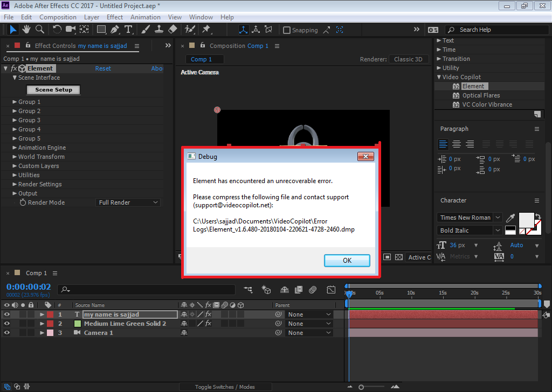Open the Window menu
Viewport: 552px width, 392px height.
pyautogui.click(x=201, y=17)
